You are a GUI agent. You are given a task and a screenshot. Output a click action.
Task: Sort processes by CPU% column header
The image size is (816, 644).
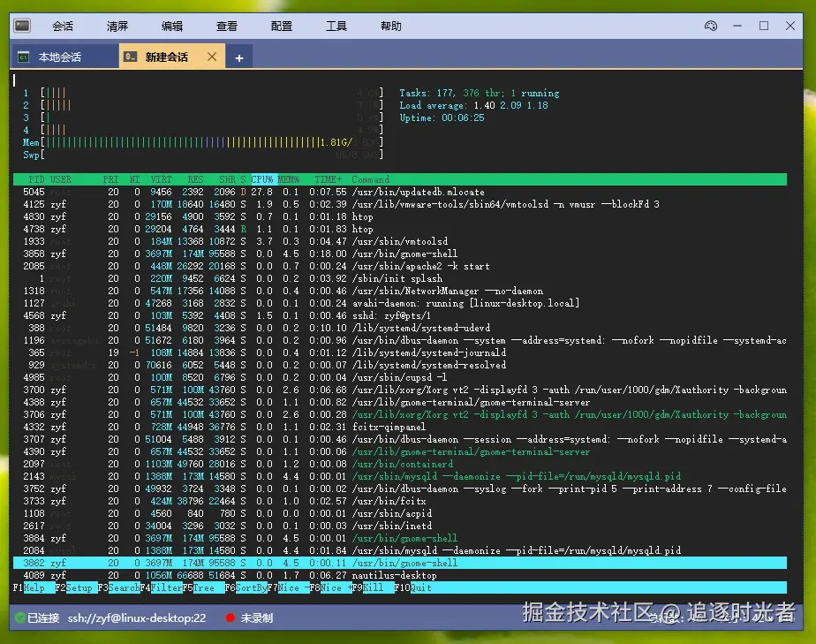(263, 179)
